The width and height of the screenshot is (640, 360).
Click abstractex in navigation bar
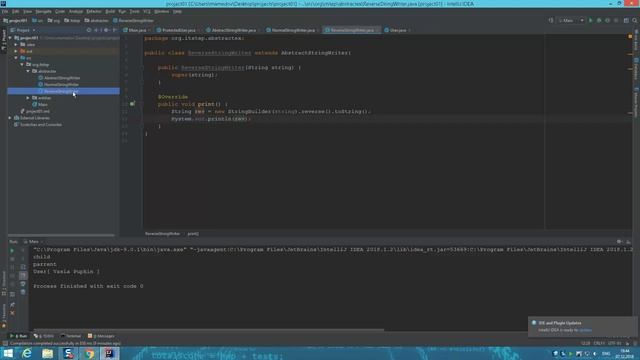[x=96, y=20]
